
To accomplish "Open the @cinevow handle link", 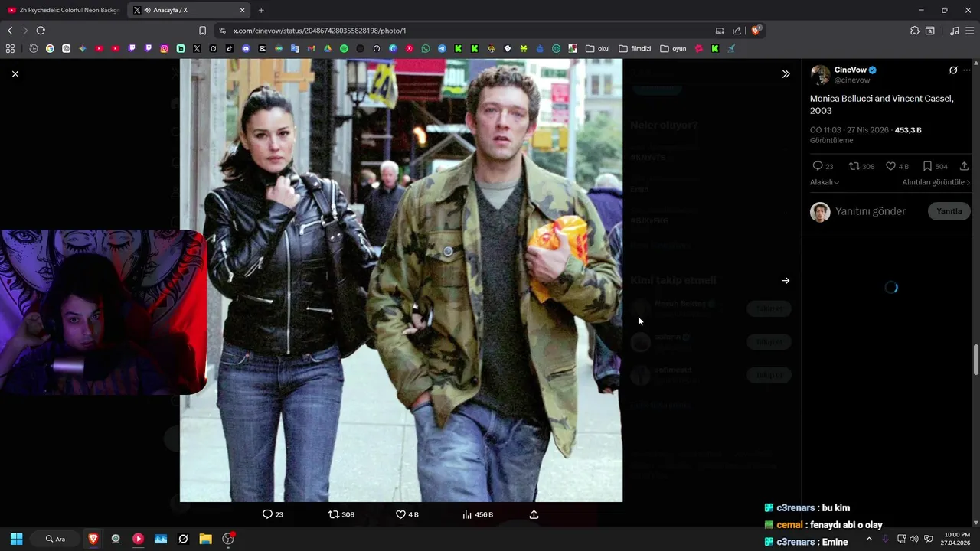I will pos(852,80).
